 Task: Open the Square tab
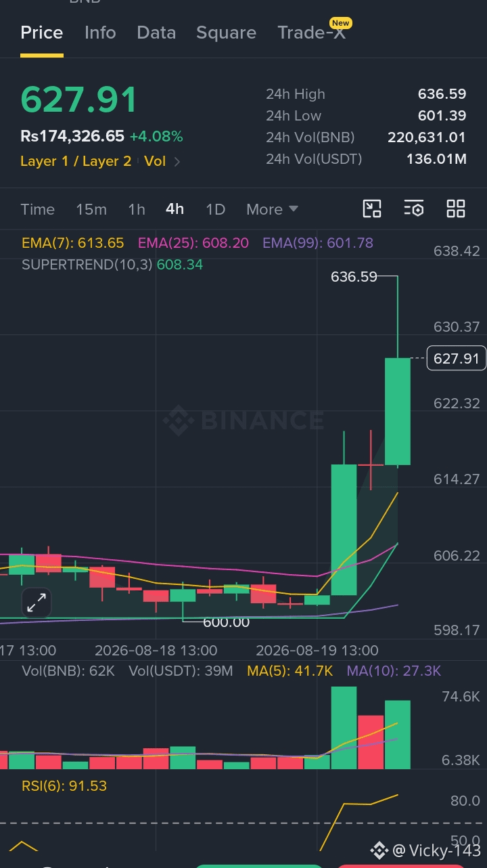(226, 32)
